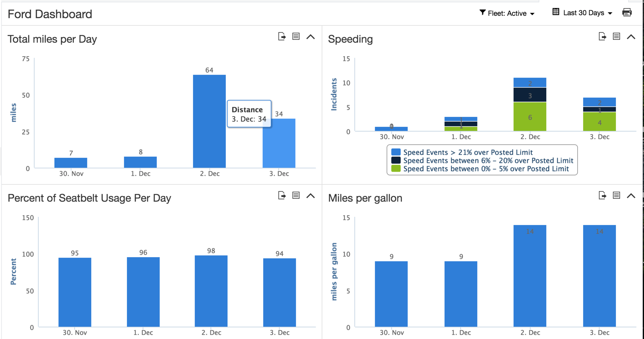Click the green legend color swatch

[x=396, y=169]
